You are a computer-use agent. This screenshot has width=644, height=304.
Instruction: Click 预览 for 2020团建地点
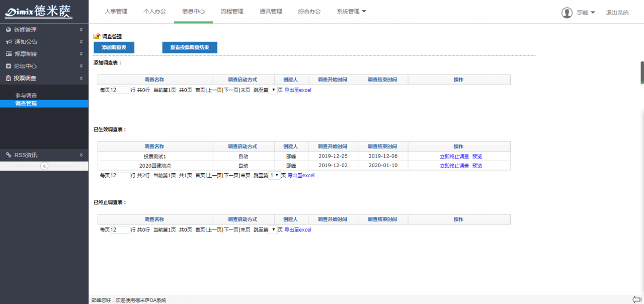(477, 166)
